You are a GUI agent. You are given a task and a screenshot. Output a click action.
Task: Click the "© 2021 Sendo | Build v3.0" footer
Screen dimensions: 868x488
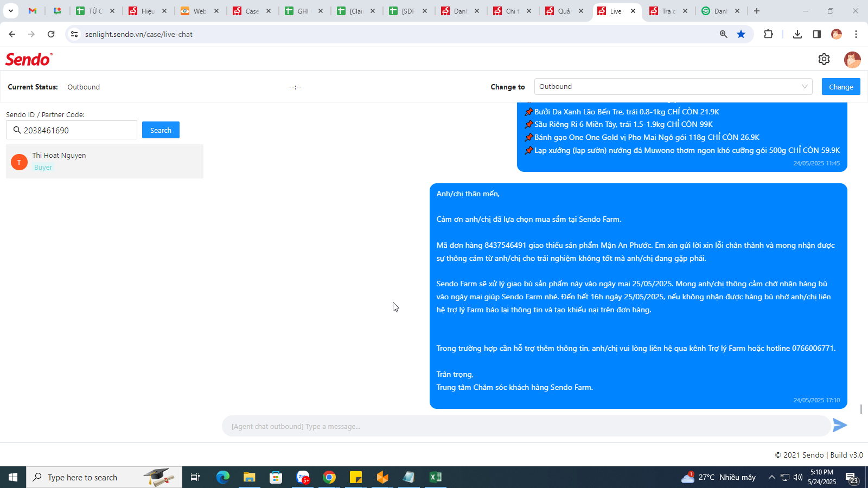(x=819, y=455)
